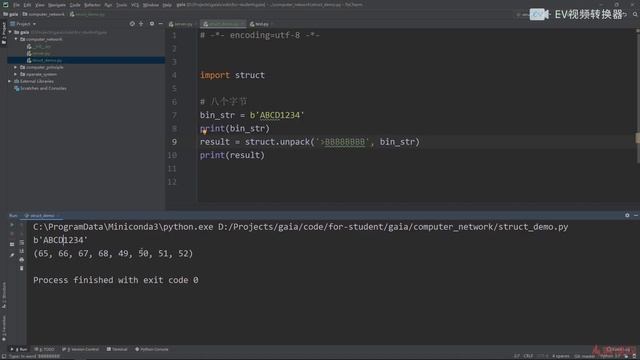Select server.py in the project tree
The height and width of the screenshot is (360, 640).
click(38, 53)
